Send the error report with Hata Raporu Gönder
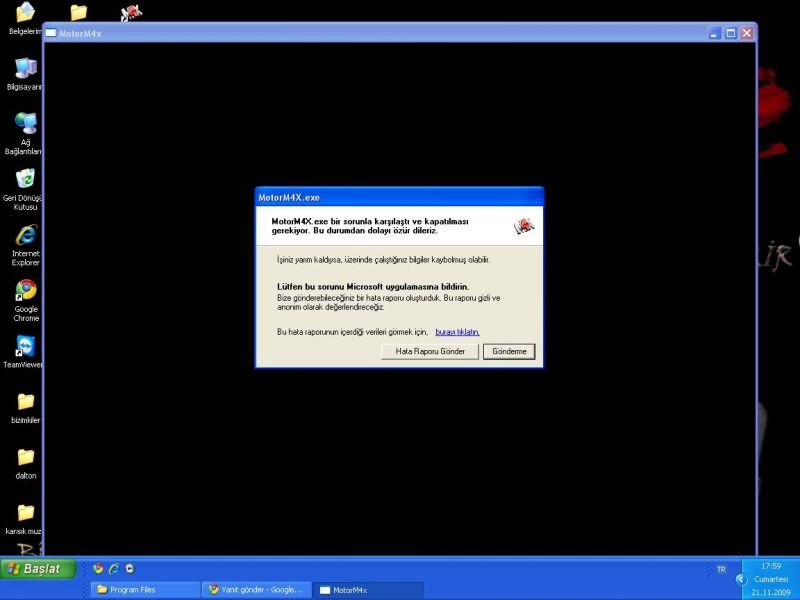The height and width of the screenshot is (600, 800). pyautogui.click(x=430, y=352)
